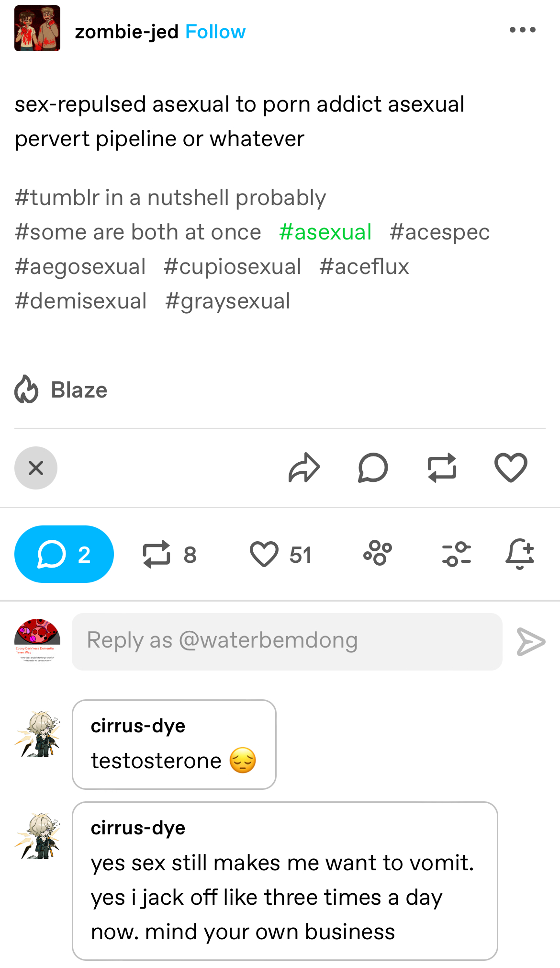Click the reply speech bubble icon
Viewport: 560px width, 968px height.
373,467
